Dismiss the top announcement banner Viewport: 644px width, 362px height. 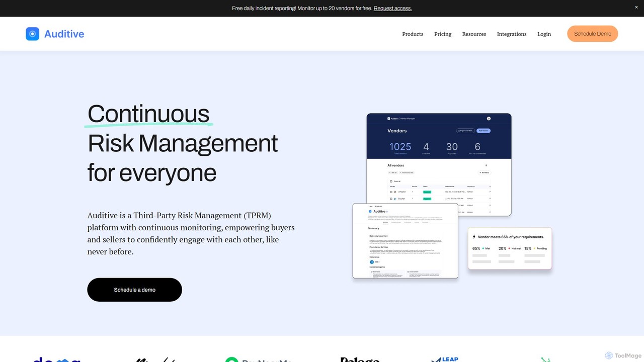click(636, 8)
